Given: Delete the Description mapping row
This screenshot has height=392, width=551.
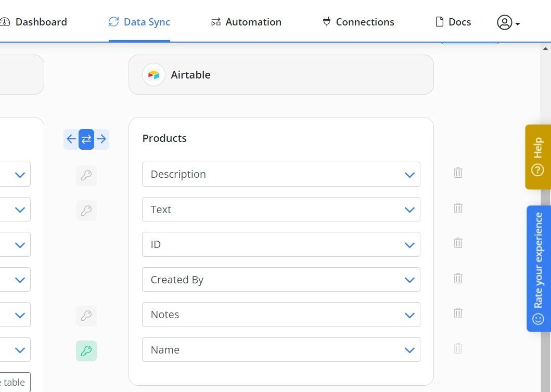Looking at the screenshot, I should 458,173.
